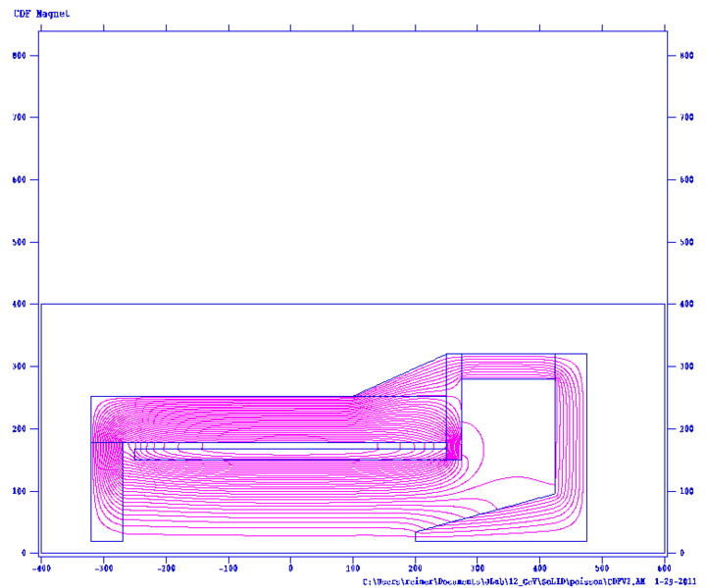Click the '300' label on the right vertical axis
Screen dimensions: 706x588
click(686, 367)
